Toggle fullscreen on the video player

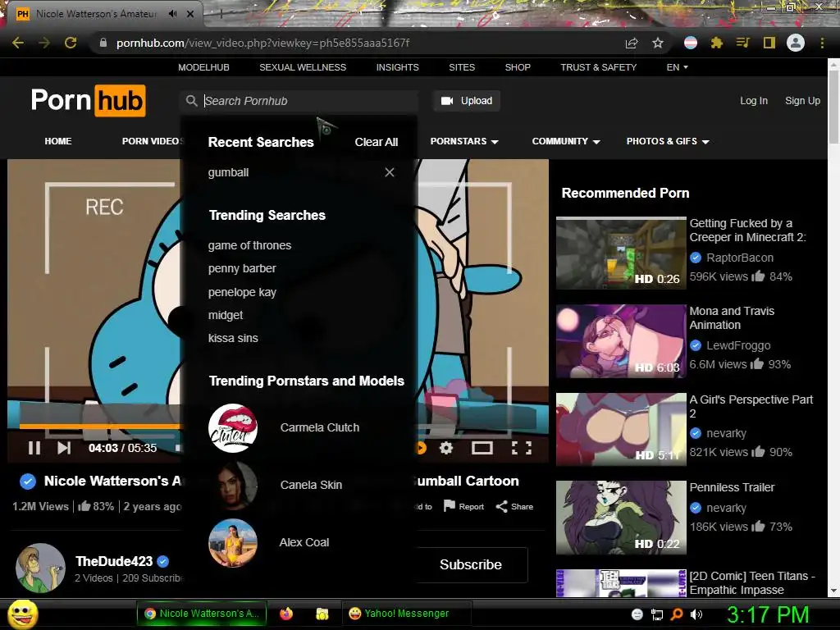521,448
